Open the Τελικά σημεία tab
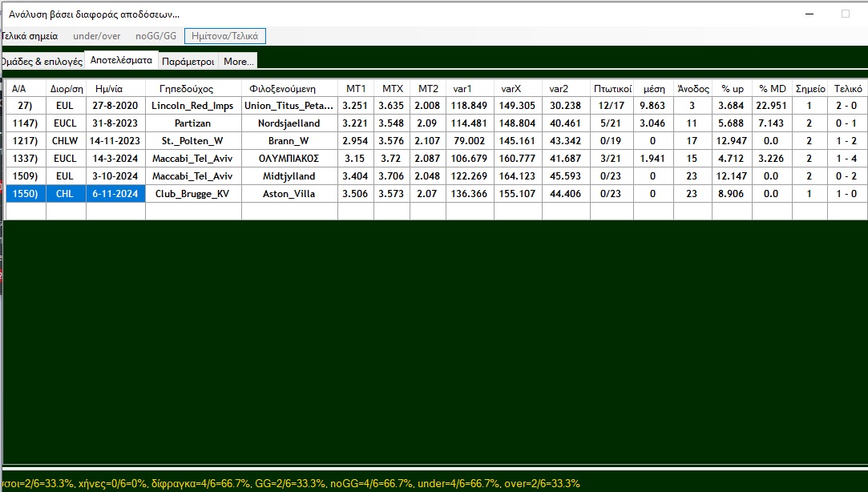 tap(30, 36)
